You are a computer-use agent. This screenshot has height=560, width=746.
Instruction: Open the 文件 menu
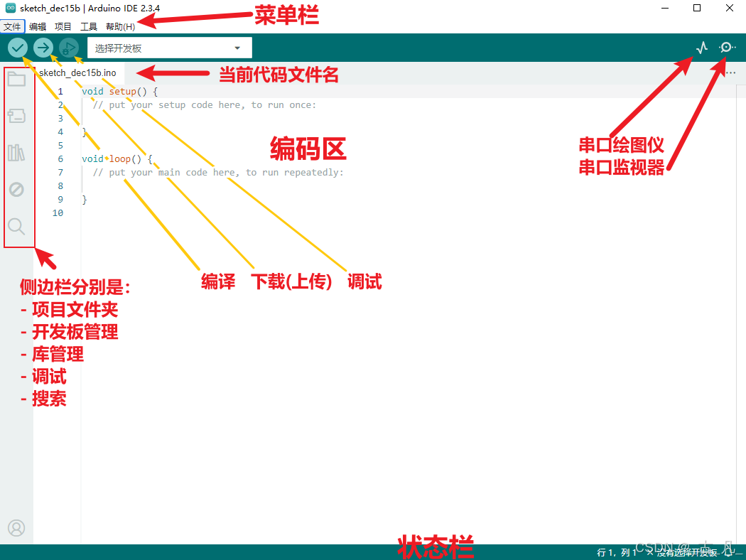pos(12,26)
